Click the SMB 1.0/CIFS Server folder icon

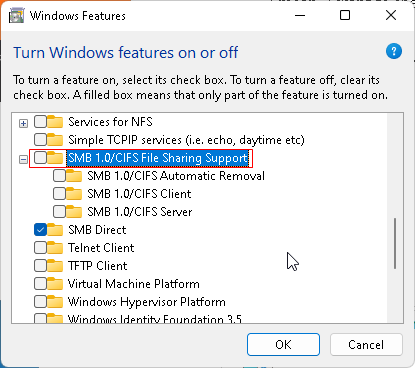[74, 212]
